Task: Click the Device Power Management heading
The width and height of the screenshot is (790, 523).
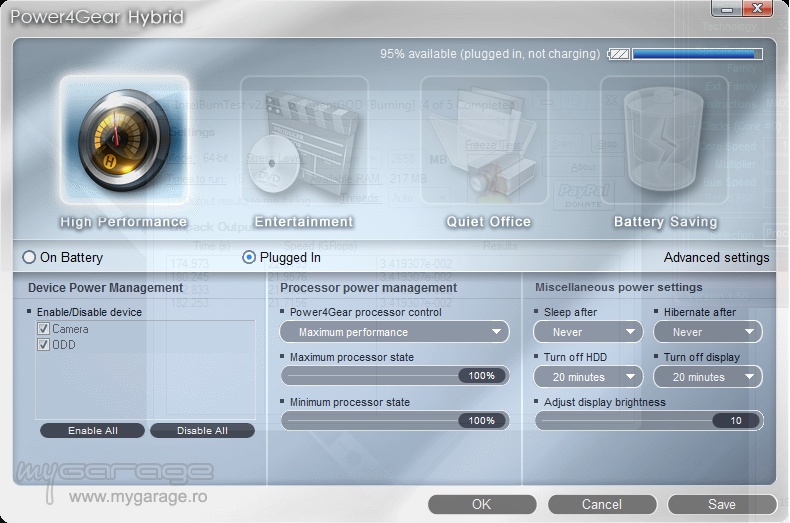Action: point(105,288)
